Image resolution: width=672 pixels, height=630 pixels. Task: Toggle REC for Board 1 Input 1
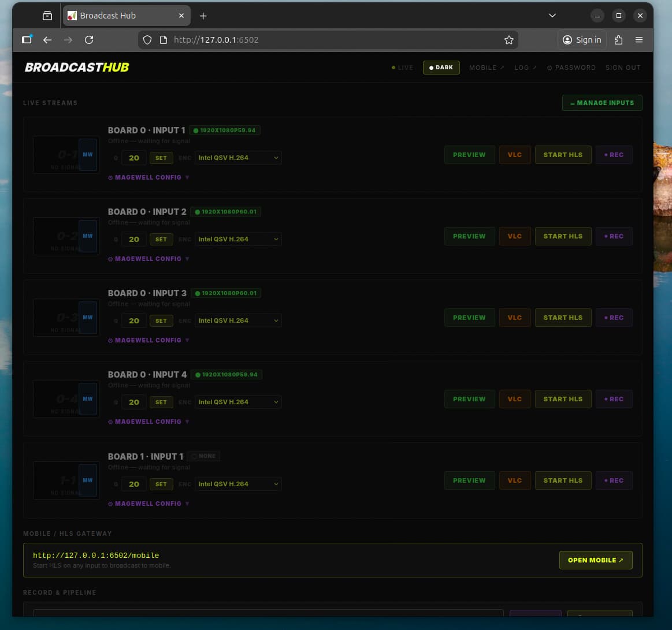(614, 480)
